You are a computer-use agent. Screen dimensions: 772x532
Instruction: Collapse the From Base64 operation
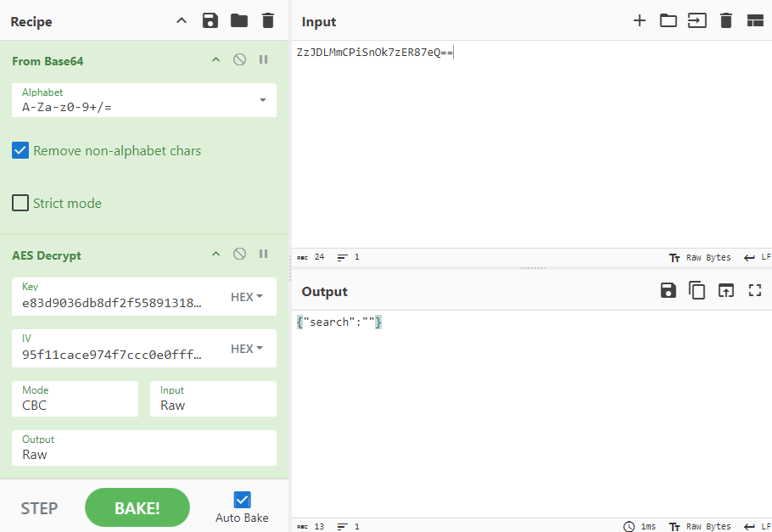pos(215,60)
